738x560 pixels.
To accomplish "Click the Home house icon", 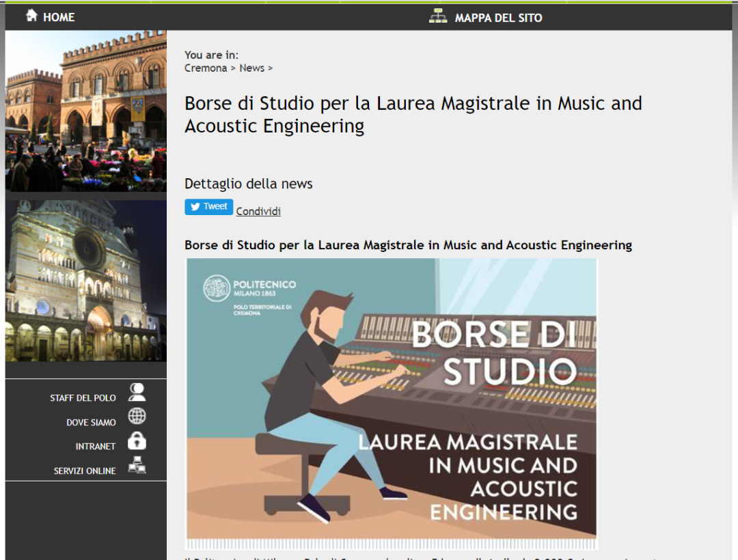I will coord(31,16).
